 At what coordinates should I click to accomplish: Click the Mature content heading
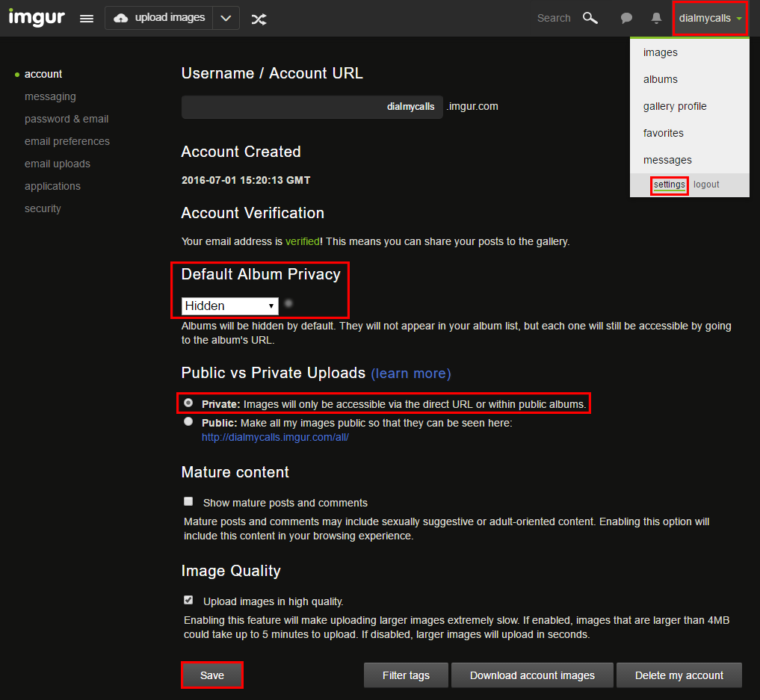235,472
